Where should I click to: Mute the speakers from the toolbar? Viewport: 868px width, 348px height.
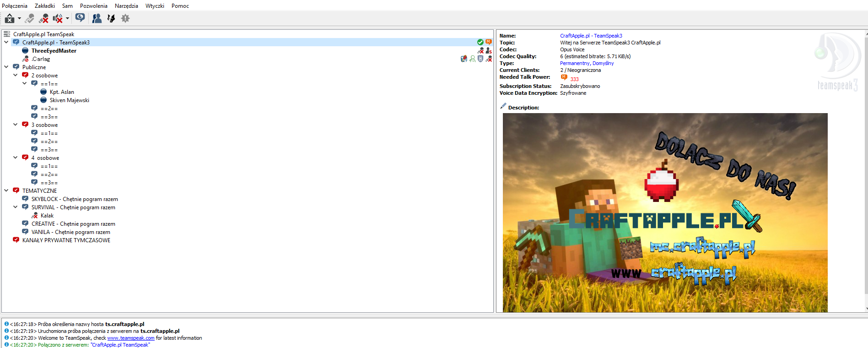pos(58,18)
